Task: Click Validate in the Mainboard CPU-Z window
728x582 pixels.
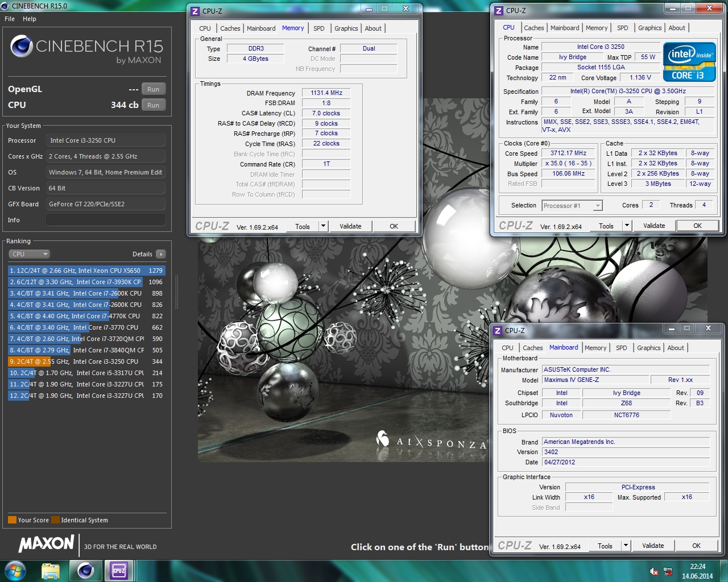Action: click(x=653, y=546)
